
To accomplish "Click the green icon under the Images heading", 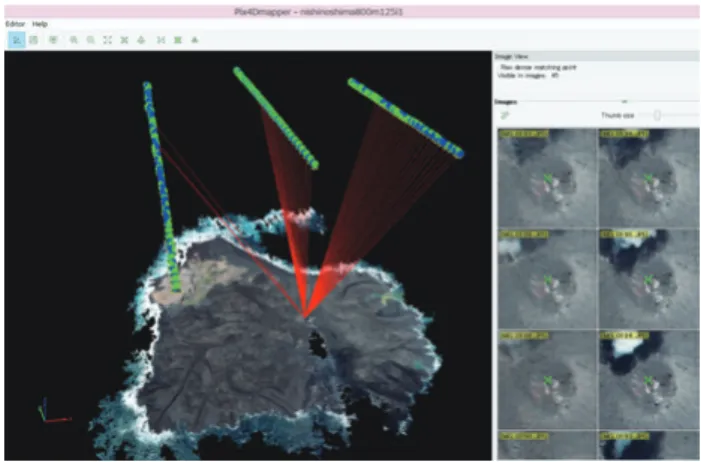I will pos(505,115).
